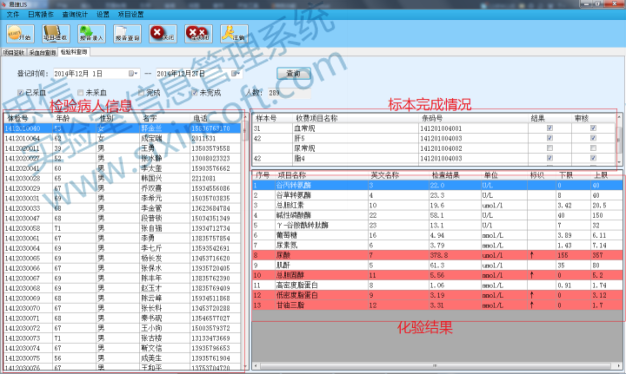Click the double red X close-all icon
Screen dimensions: 627x375
coord(199,34)
